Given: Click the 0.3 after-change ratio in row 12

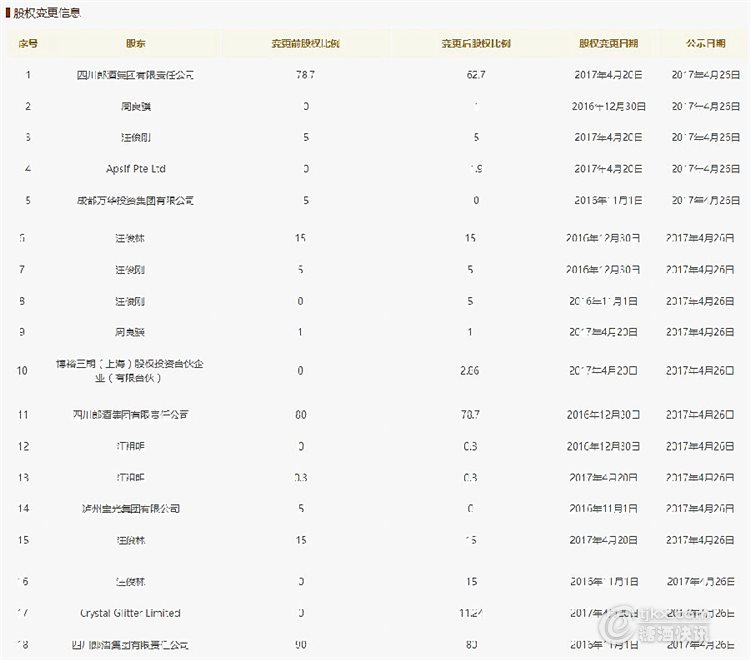Looking at the screenshot, I should click(470, 446).
